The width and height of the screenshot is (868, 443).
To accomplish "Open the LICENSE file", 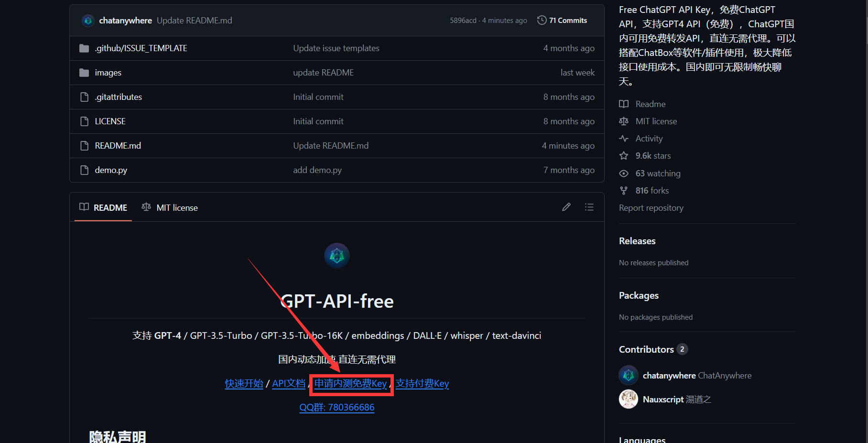I will point(110,121).
